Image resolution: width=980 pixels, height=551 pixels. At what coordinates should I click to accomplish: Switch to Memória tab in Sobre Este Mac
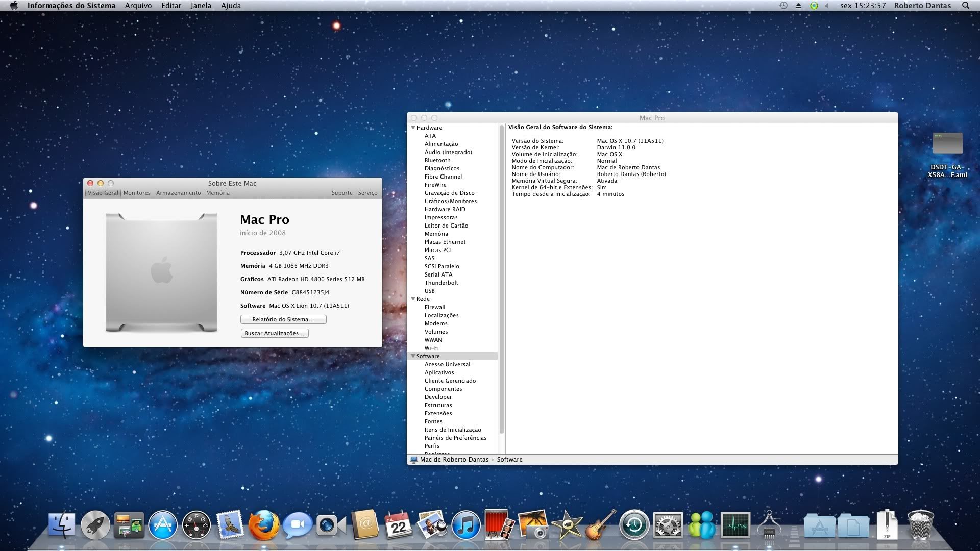click(x=218, y=193)
